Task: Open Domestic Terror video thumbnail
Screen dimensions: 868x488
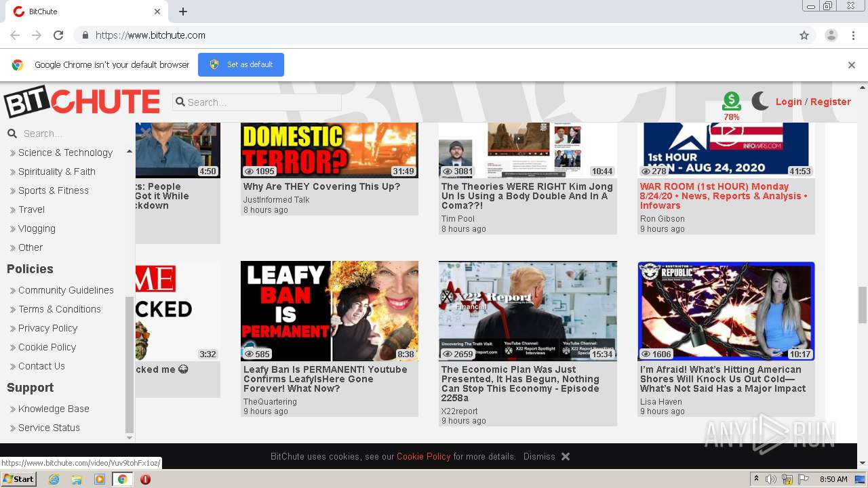Action: pyautogui.click(x=330, y=150)
